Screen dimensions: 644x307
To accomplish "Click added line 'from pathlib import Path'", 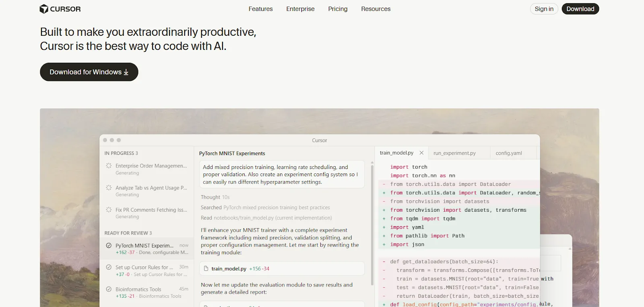I will click(x=427, y=236).
